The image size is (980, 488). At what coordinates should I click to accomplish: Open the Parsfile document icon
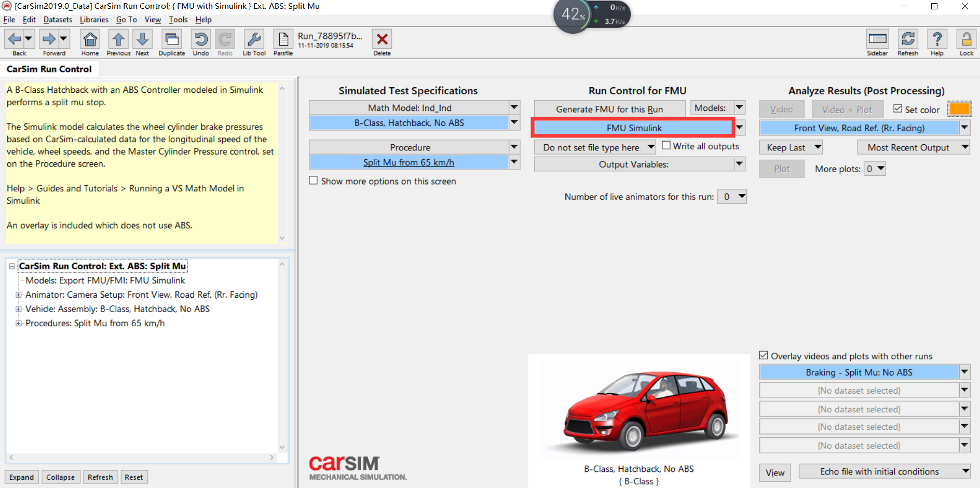pos(283,39)
